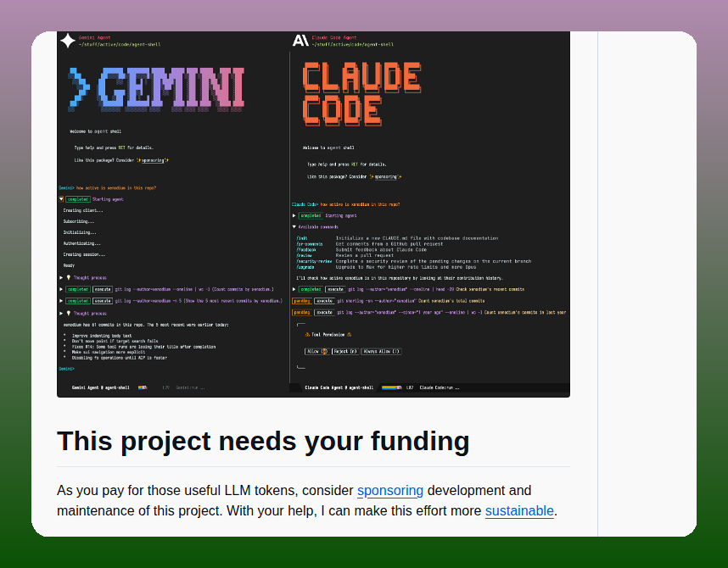Click the Always Allow button
This screenshot has height=568, width=728.
[x=381, y=351]
